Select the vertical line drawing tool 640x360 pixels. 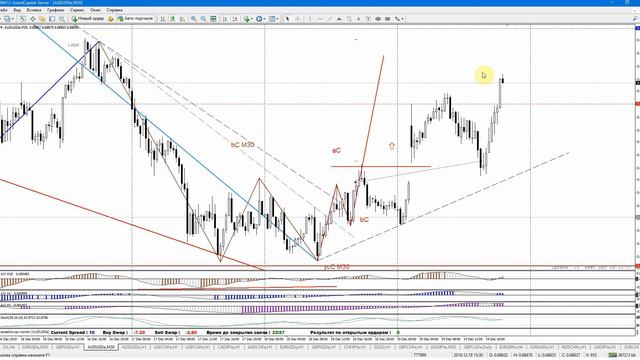(310, 19)
